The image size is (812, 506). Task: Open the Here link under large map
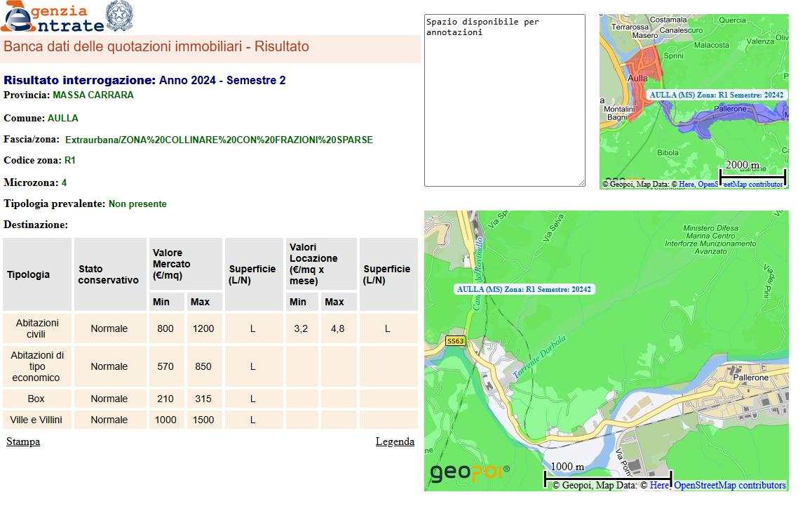click(x=659, y=485)
